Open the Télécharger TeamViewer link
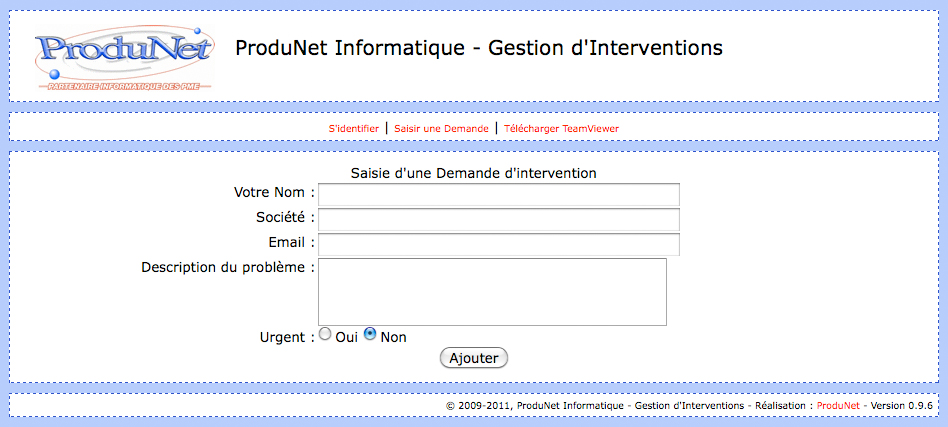The image size is (948, 427). 562,129
